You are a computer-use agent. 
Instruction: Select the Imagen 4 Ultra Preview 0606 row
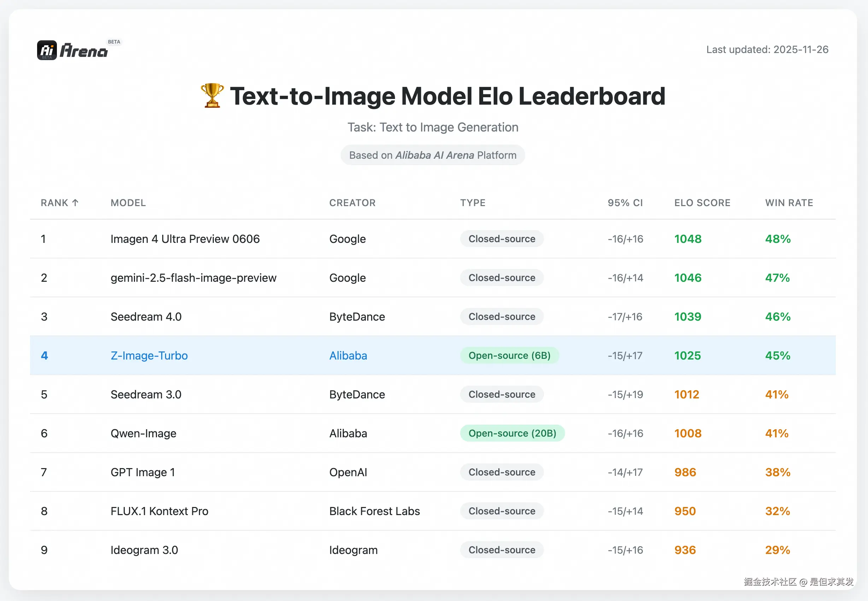pos(185,239)
